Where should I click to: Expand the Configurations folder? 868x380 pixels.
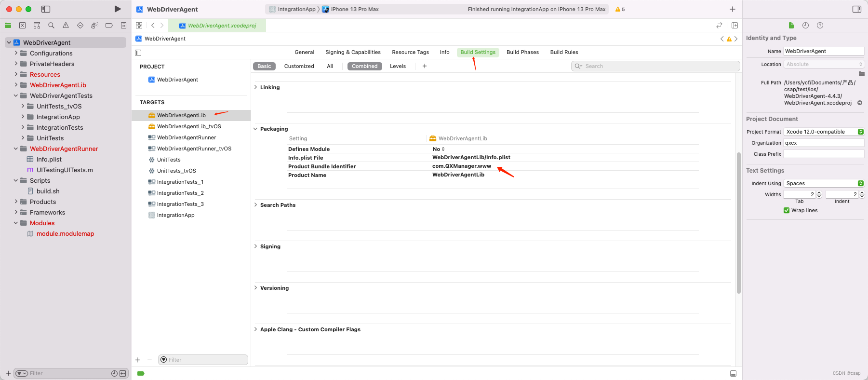(16, 53)
